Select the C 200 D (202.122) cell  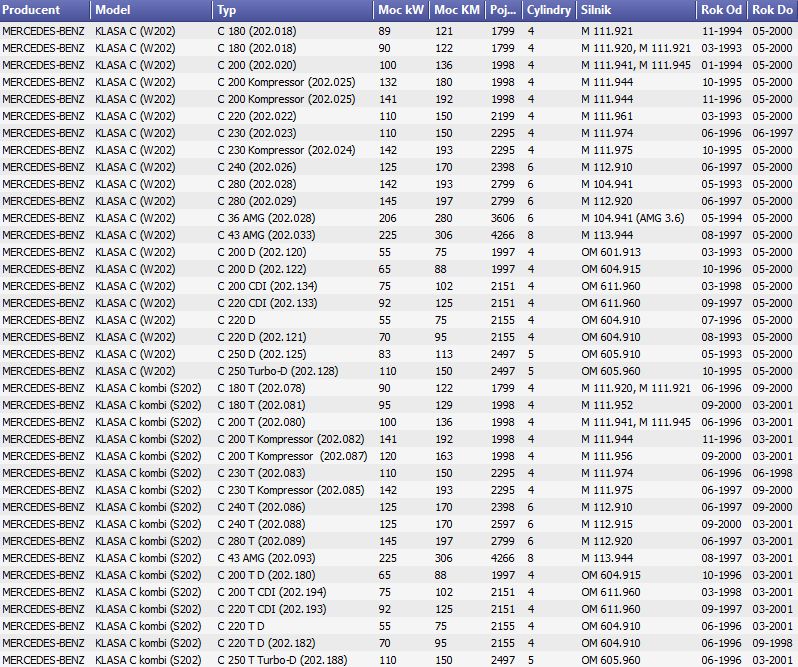262,269
